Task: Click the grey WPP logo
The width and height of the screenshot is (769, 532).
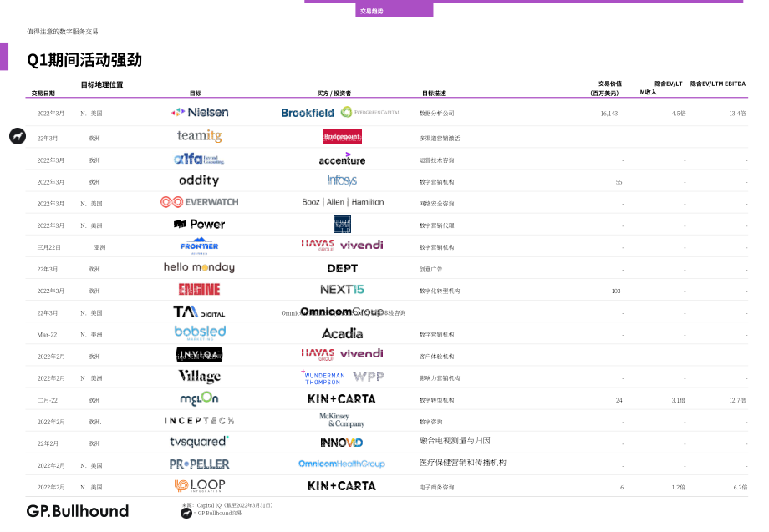Action: [369, 376]
